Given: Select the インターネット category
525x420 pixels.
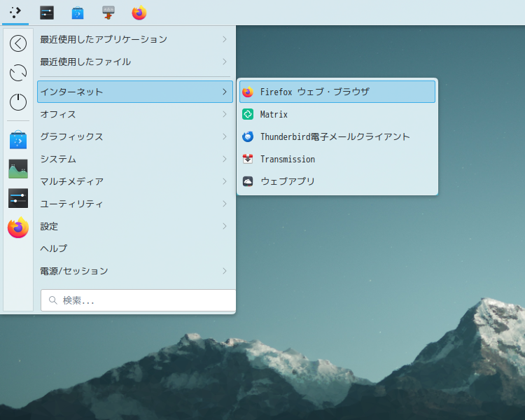Looking at the screenshot, I should (135, 92).
